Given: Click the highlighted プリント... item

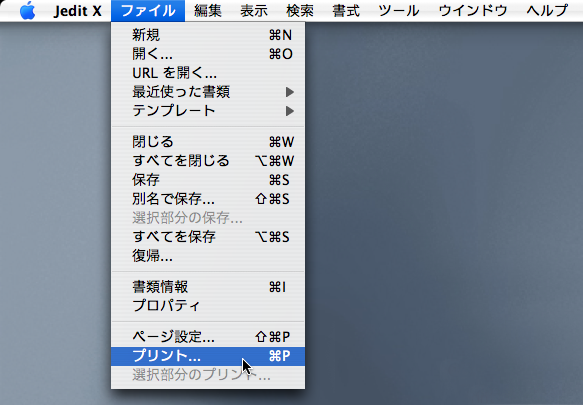Looking at the screenshot, I should [208, 356].
